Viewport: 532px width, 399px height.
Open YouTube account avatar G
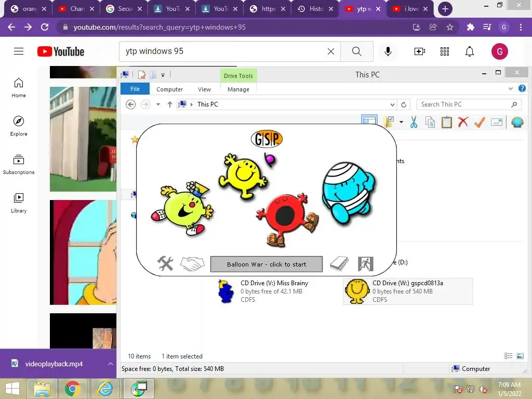pyautogui.click(x=499, y=51)
